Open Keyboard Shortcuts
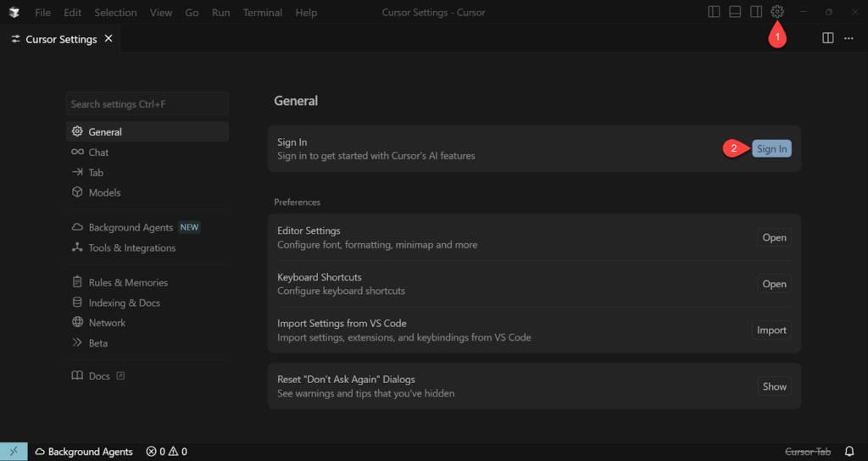This screenshot has height=461, width=868. pyautogui.click(x=774, y=284)
